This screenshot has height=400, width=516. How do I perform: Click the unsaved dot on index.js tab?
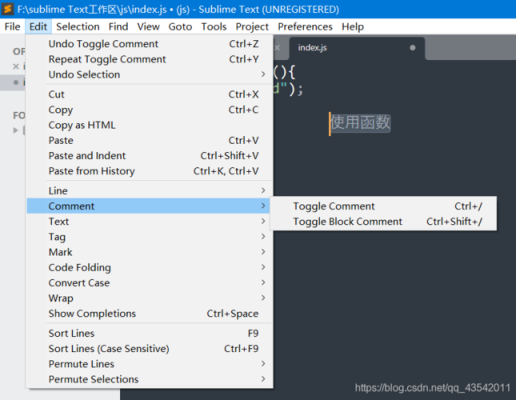click(412, 48)
